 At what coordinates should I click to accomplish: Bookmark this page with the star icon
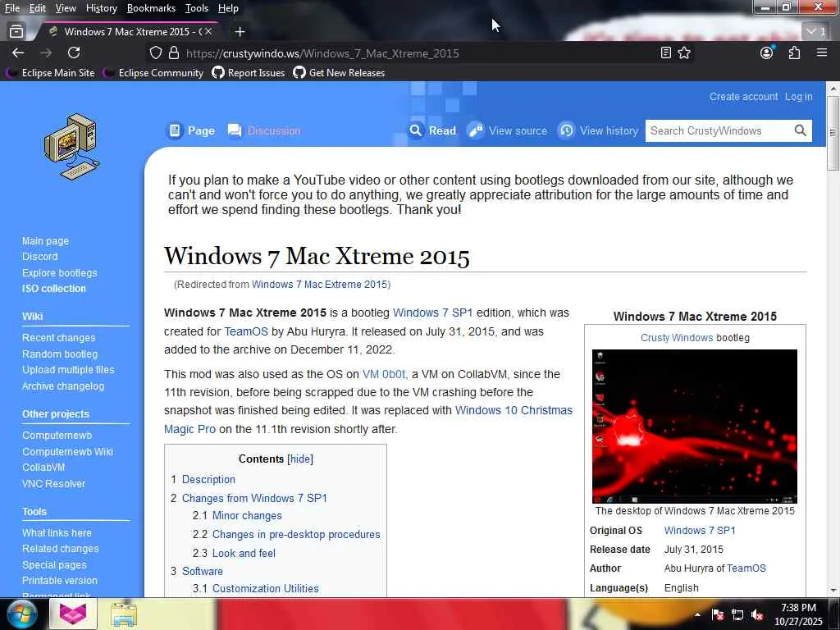(x=684, y=52)
